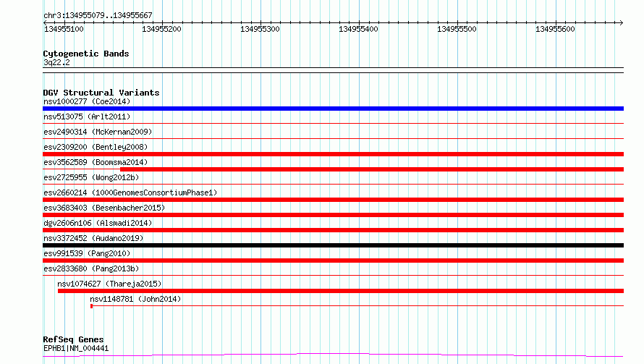Select the 134955200 ruler position label

pyautogui.click(x=161, y=29)
